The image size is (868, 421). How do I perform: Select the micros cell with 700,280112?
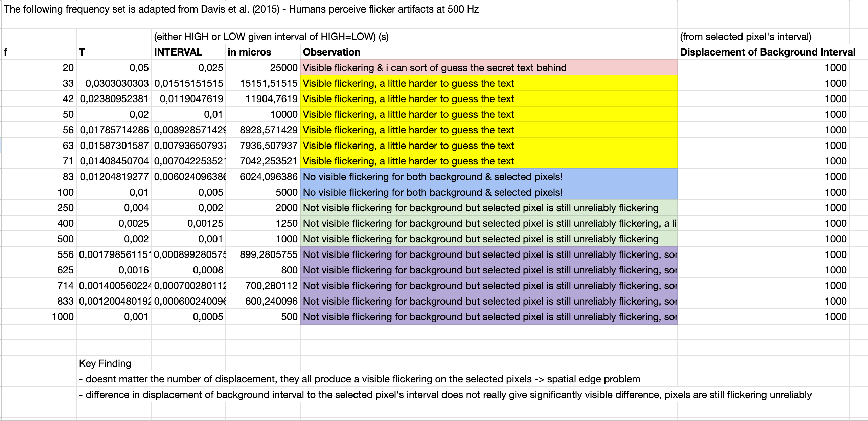263,285
